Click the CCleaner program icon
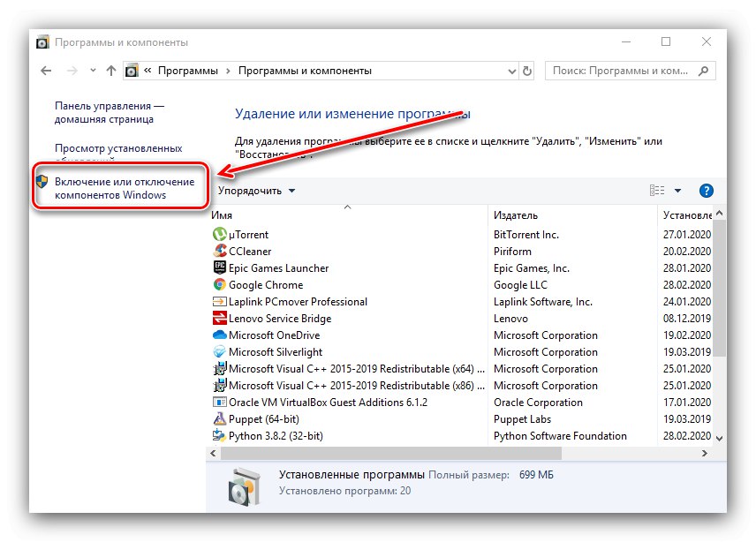This screenshot has height=542, width=756. click(x=218, y=251)
